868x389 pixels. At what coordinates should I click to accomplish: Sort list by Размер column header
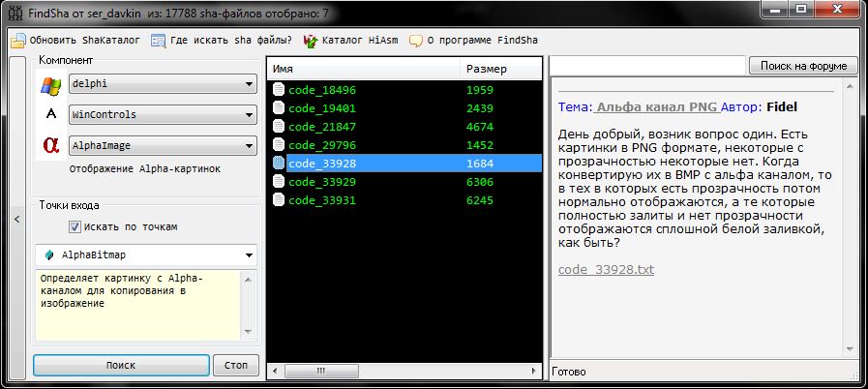tap(500, 70)
